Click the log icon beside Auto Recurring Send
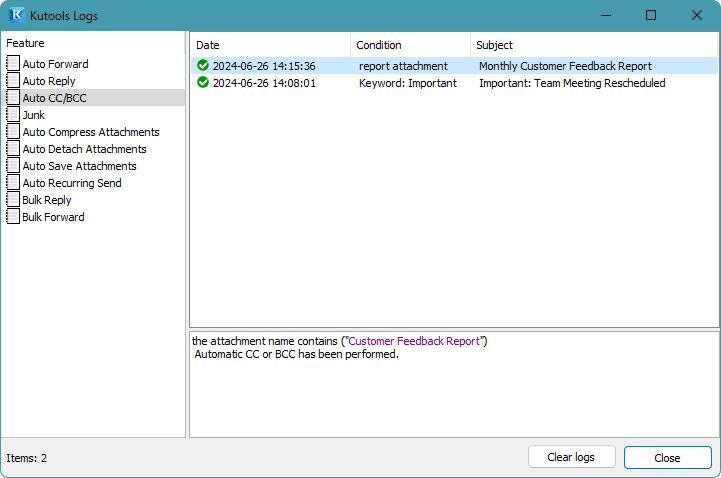The width and height of the screenshot is (721, 478). tap(13, 182)
